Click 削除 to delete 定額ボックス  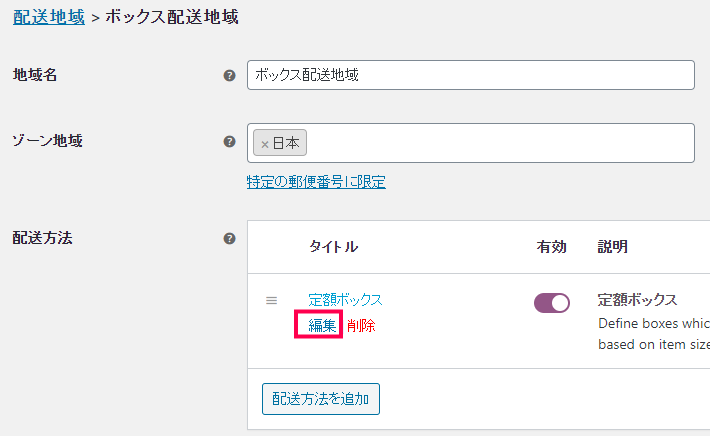coord(361,325)
